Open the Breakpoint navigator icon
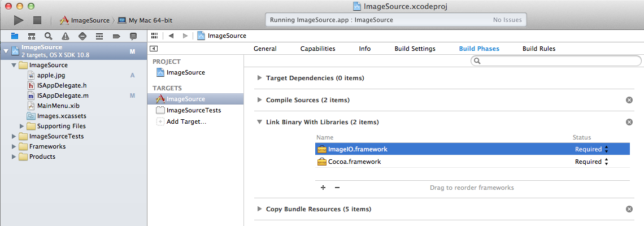The image size is (644, 226). [x=116, y=36]
